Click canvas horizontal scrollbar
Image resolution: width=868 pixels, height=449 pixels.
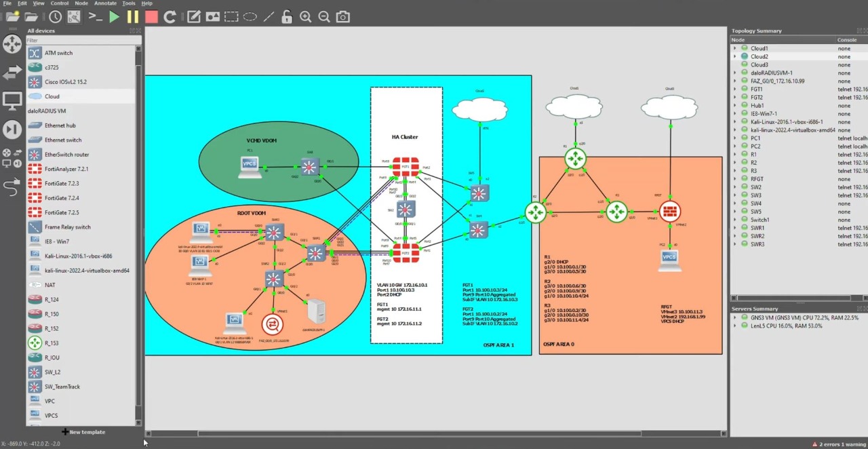tap(419, 433)
